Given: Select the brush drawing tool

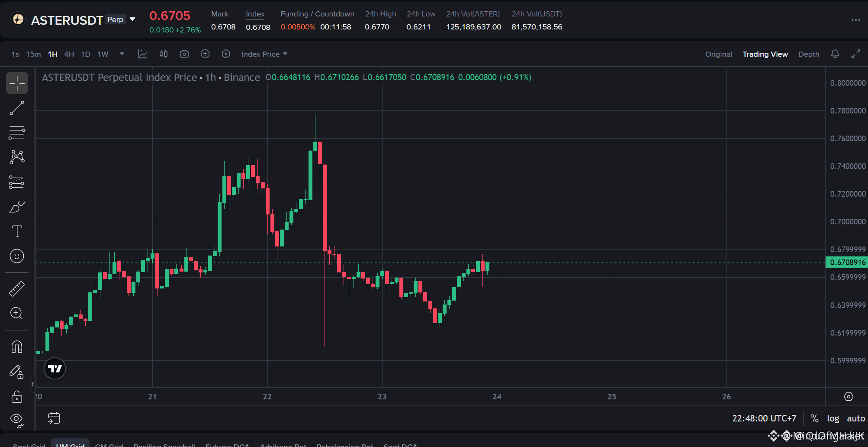Looking at the screenshot, I should (17, 207).
